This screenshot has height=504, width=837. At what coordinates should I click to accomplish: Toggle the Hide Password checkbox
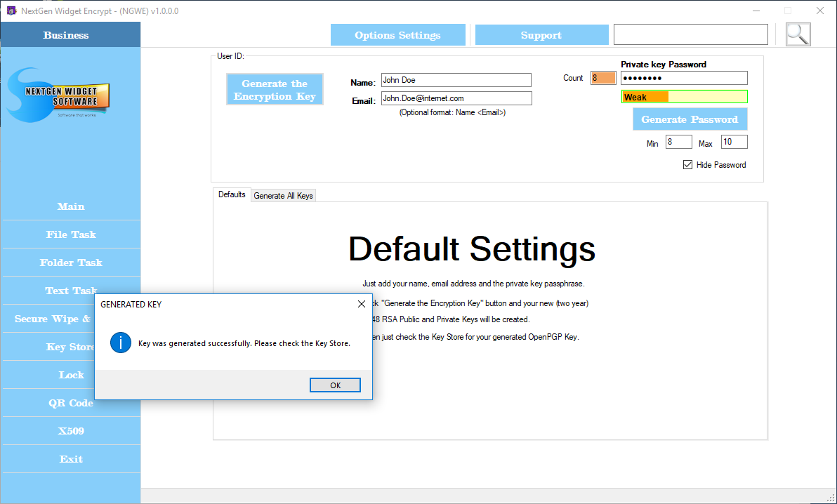pos(687,164)
